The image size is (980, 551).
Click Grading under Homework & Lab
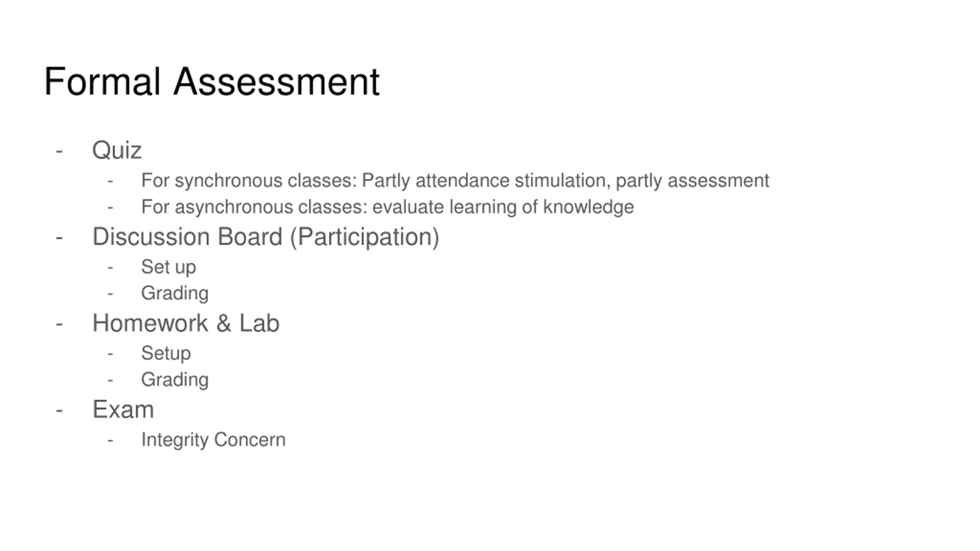pyautogui.click(x=175, y=380)
